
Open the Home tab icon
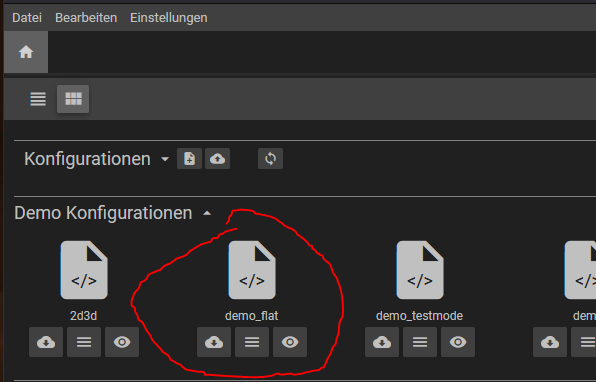[x=26, y=52]
